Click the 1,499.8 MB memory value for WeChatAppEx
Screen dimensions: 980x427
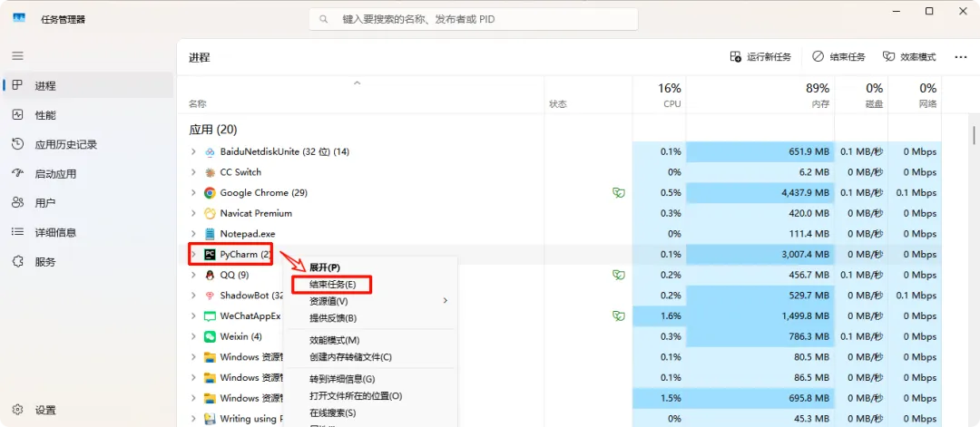pyautogui.click(x=805, y=316)
